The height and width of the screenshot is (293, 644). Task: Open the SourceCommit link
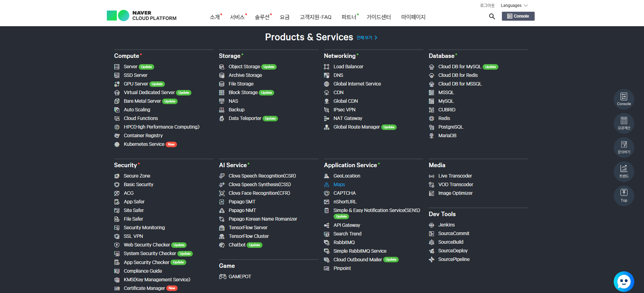(454, 234)
